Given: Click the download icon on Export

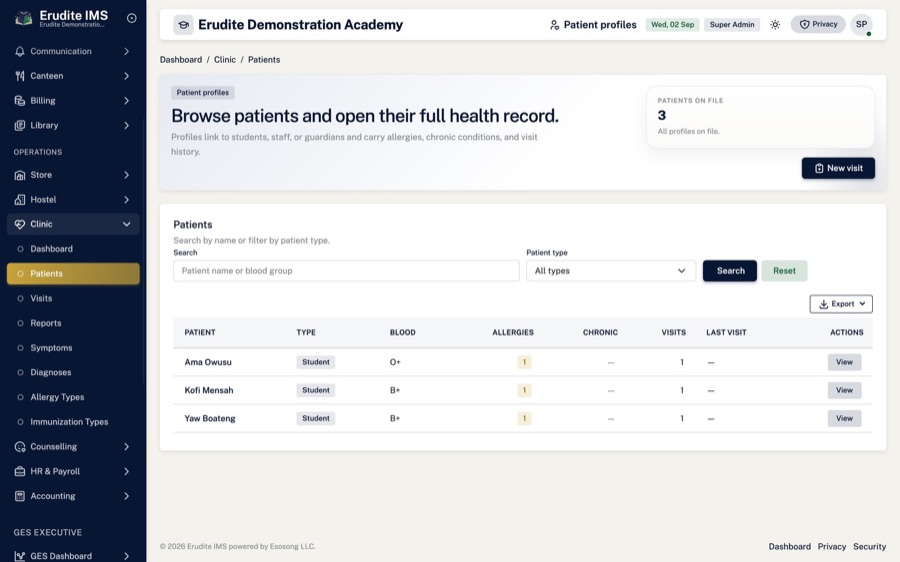Looking at the screenshot, I should point(824,304).
